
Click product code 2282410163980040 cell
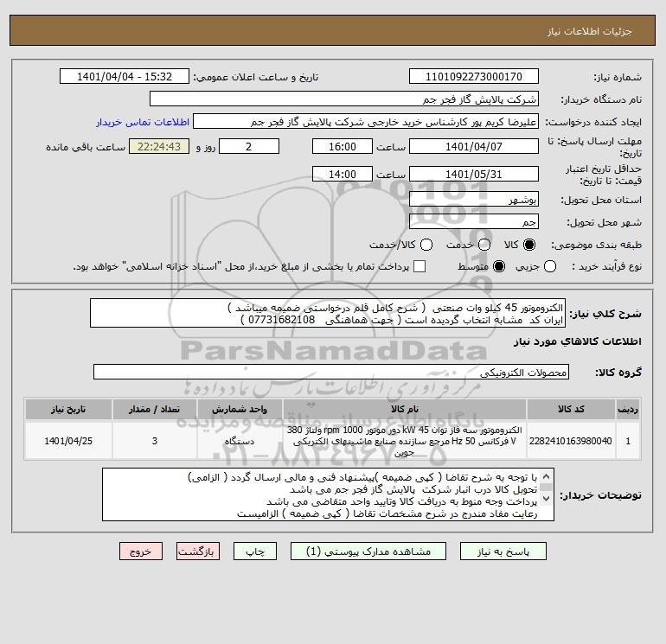coord(571,441)
